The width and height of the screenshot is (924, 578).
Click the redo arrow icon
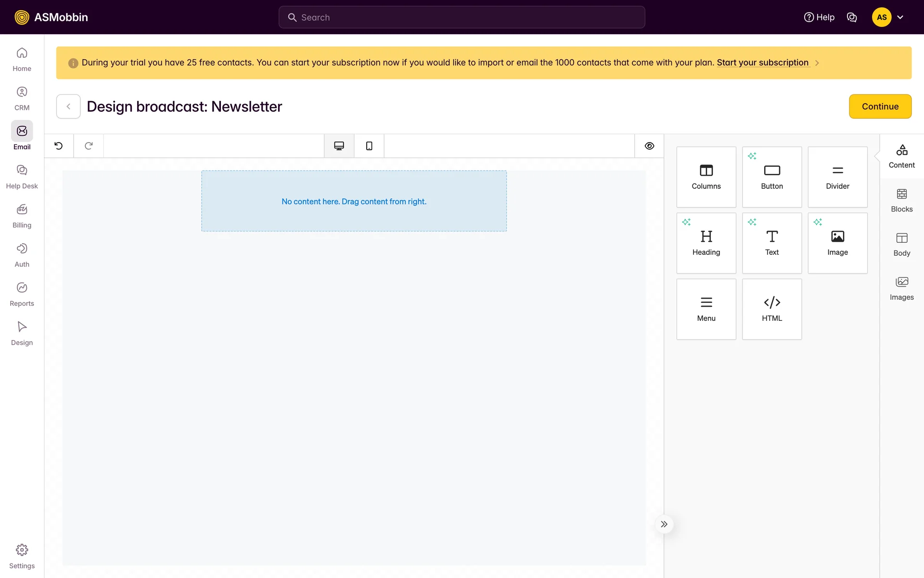coord(89,146)
